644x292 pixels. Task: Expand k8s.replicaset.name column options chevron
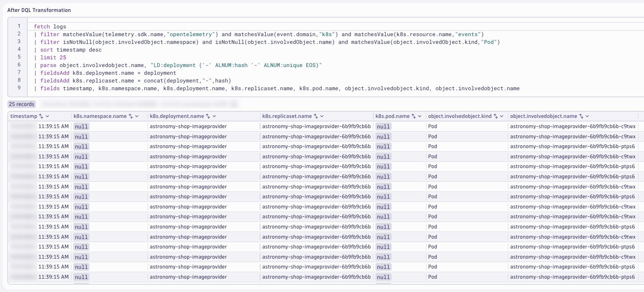point(322,116)
